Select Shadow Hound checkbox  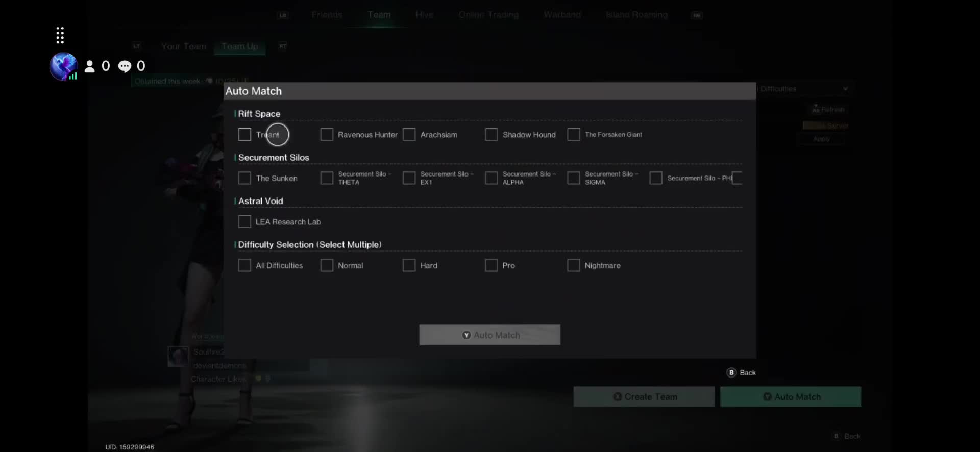tap(491, 135)
